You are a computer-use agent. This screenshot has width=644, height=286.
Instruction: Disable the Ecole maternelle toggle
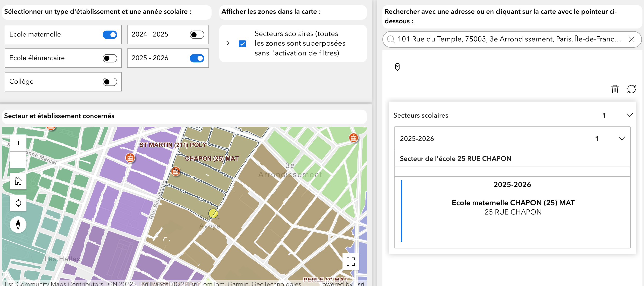[x=110, y=35]
